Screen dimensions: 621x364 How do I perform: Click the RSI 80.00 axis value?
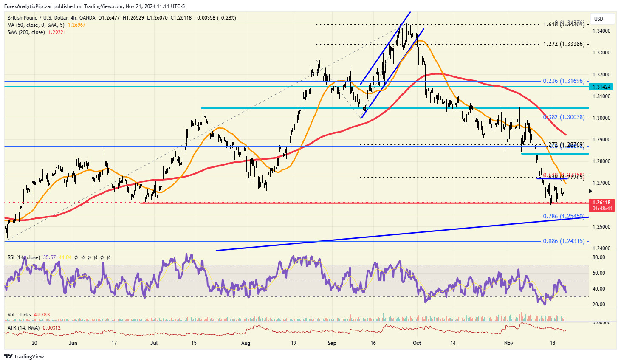[x=599, y=257]
